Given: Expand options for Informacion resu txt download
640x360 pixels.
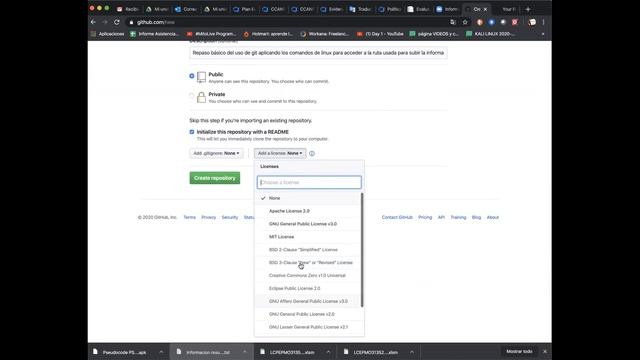Looking at the screenshot, I should tap(244, 352).
